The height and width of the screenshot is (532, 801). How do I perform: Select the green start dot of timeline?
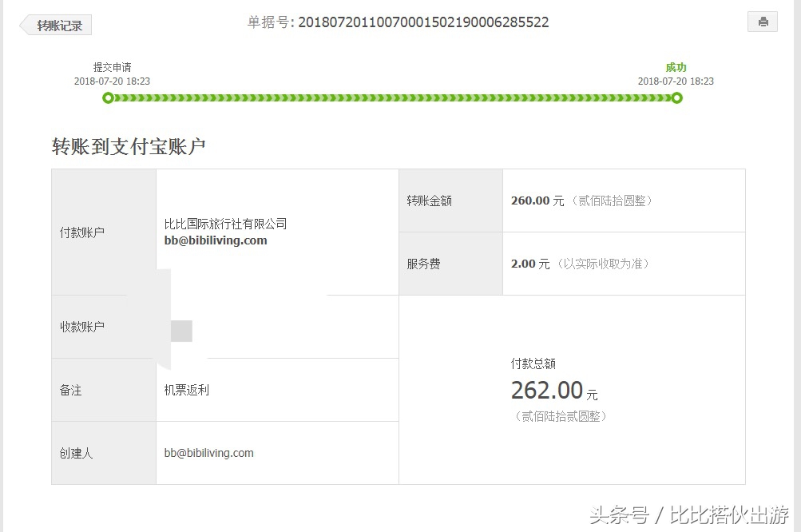pos(108,97)
